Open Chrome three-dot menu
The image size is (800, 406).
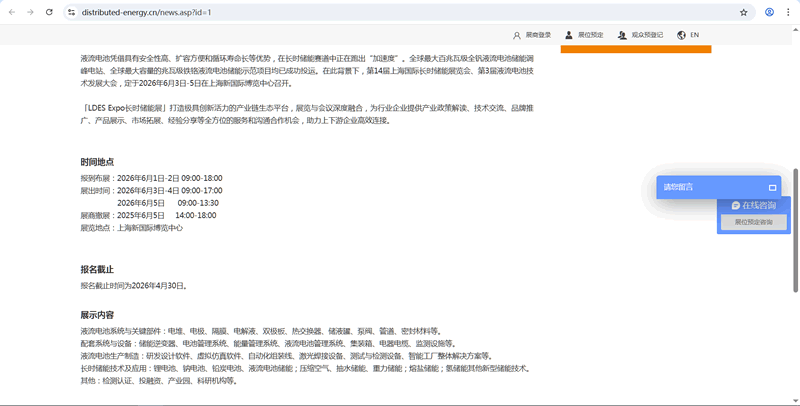(789, 12)
